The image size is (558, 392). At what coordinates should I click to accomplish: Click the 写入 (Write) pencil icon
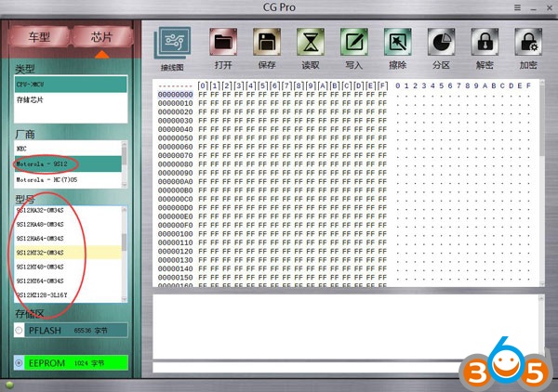(x=353, y=42)
